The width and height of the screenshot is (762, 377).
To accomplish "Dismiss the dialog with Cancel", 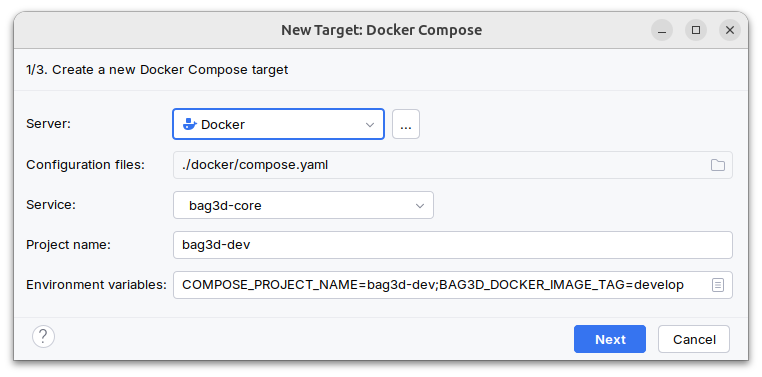I will [x=694, y=339].
